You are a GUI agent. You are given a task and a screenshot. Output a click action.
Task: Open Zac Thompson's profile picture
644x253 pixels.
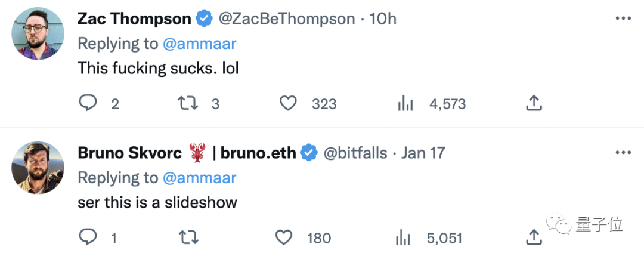pos(38,33)
